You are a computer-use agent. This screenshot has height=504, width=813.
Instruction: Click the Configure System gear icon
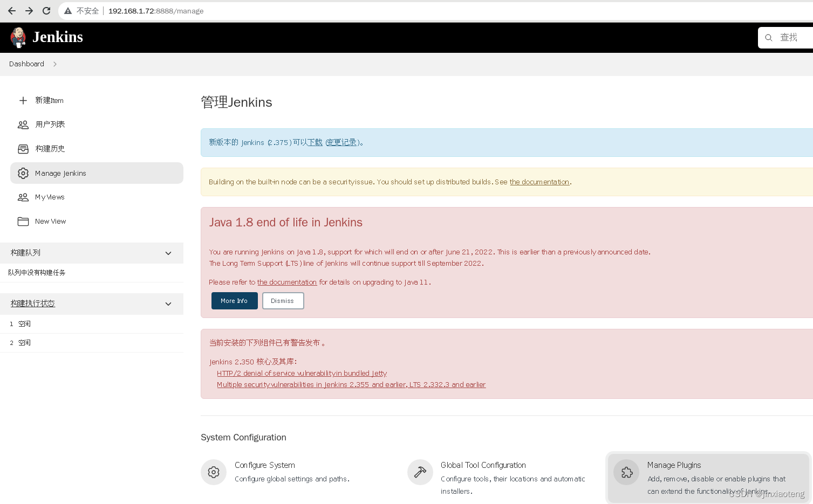[x=214, y=472]
